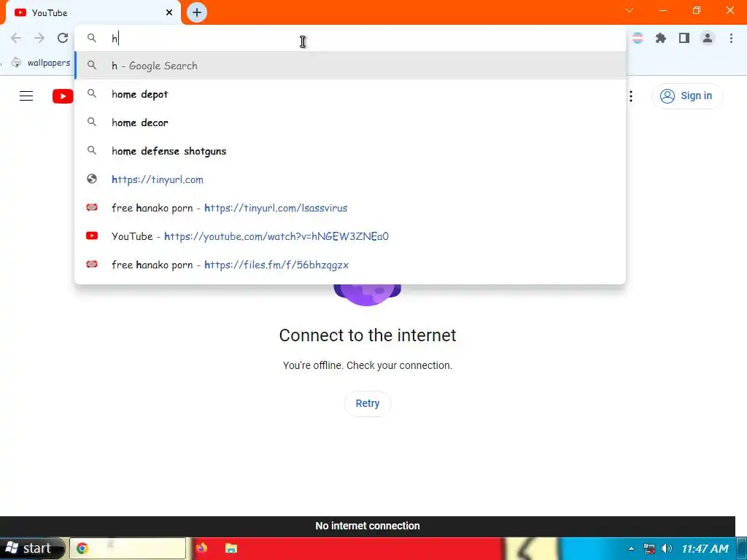This screenshot has height=560, width=747.
Task: Open the extensions puzzle icon
Action: [x=661, y=38]
